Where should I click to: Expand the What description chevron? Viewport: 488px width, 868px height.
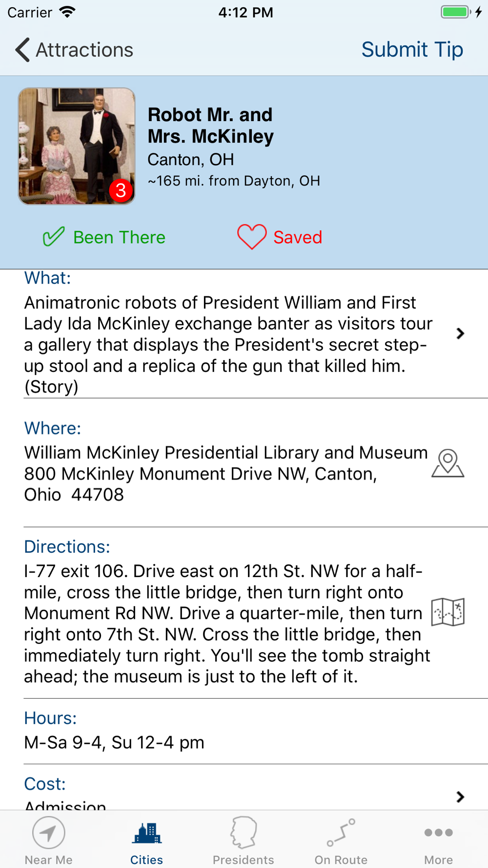click(x=460, y=333)
